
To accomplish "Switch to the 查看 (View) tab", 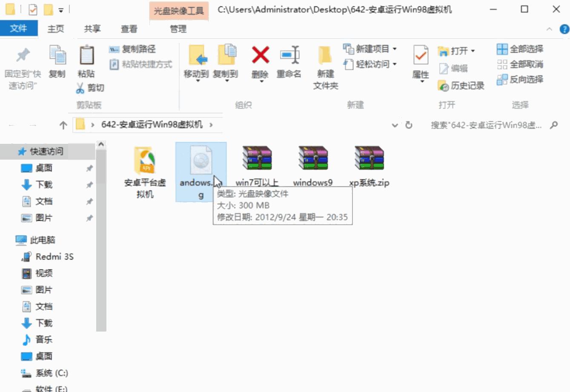I will (129, 29).
